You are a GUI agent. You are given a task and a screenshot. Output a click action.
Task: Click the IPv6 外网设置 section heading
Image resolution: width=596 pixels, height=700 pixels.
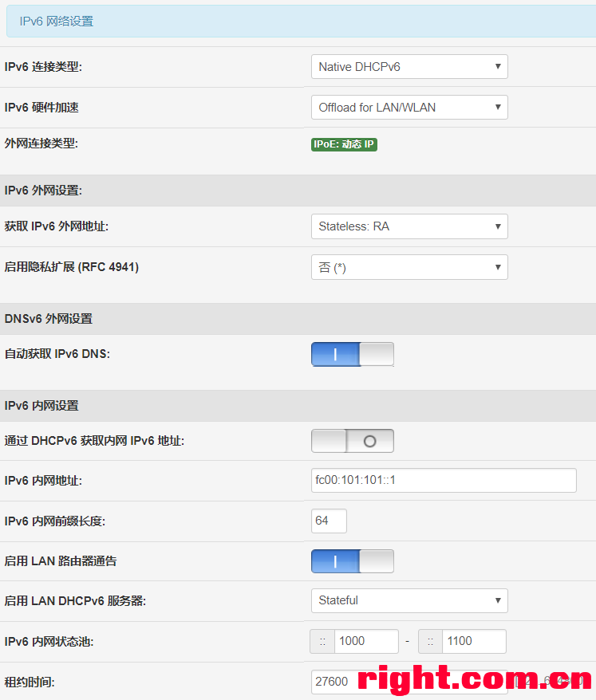43,191
